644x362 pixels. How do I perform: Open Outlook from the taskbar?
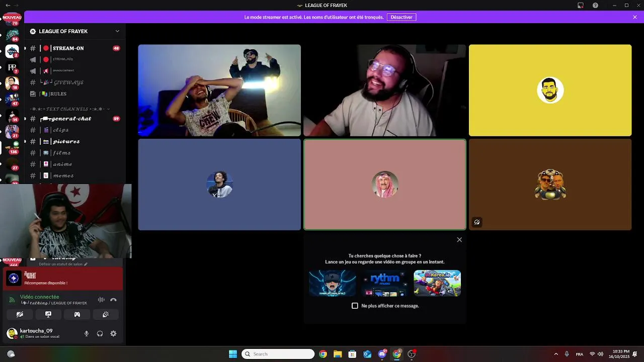coord(367,354)
